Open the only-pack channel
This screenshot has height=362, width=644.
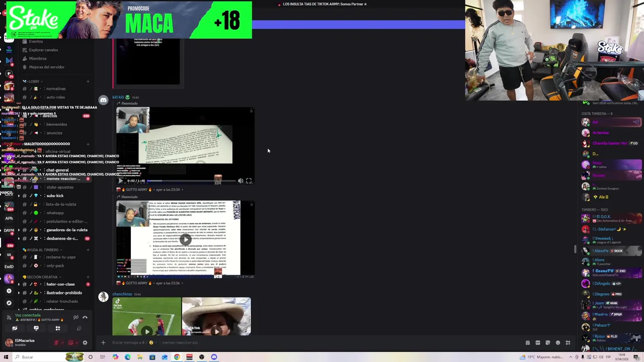(56, 265)
